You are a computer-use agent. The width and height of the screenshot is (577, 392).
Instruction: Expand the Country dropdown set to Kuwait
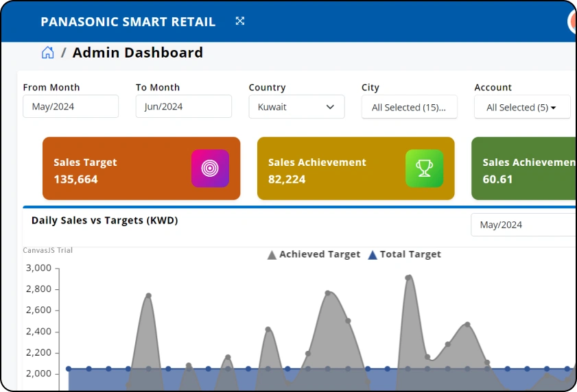click(x=296, y=107)
